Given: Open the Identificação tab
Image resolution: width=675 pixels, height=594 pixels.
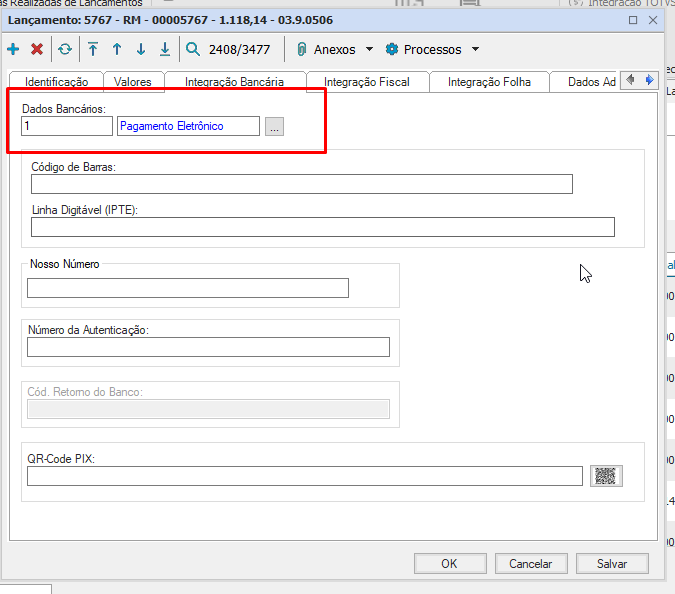Looking at the screenshot, I should pyautogui.click(x=56, y=82).
